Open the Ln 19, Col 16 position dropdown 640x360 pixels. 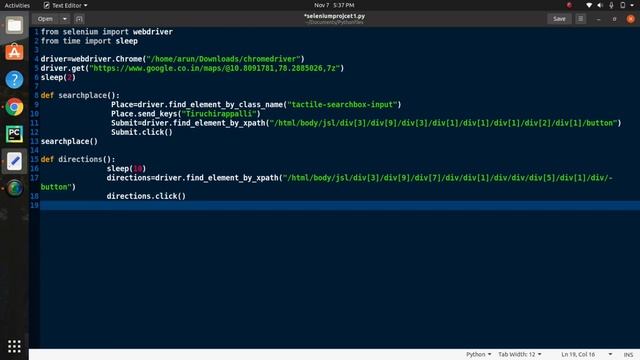[x=587, y=354]
